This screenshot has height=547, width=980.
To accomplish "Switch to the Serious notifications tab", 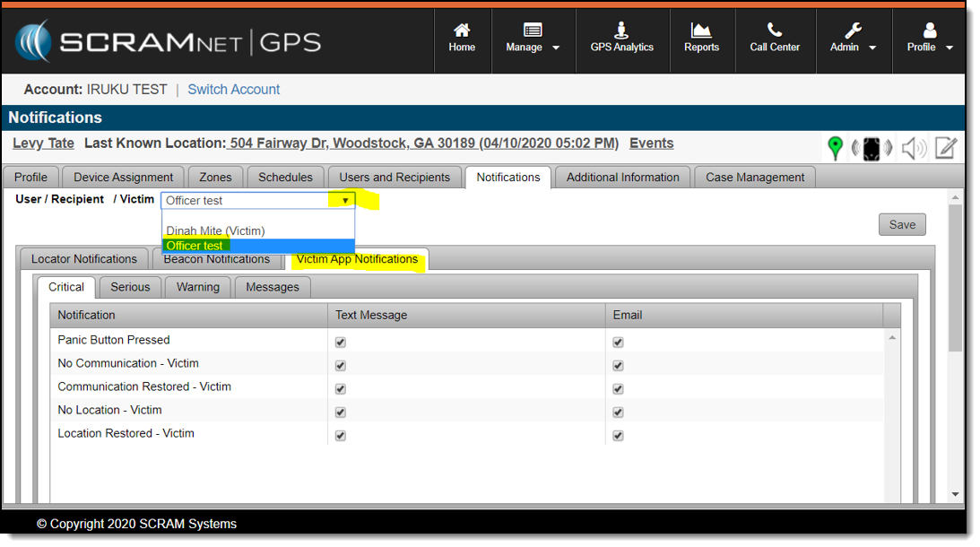I will pos(130,287).
